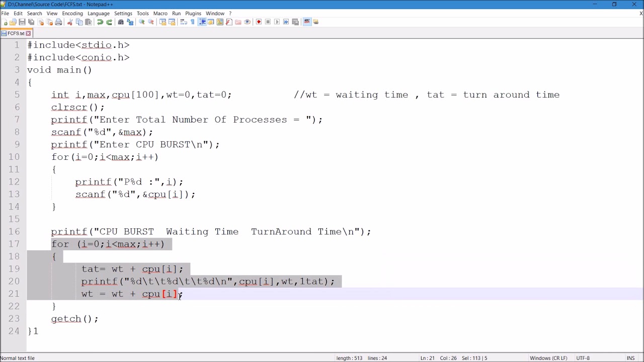This screenshot has width=644, height=362.
Task: Click 'length : 513' in the status bar
Action: tap(349, 358)
